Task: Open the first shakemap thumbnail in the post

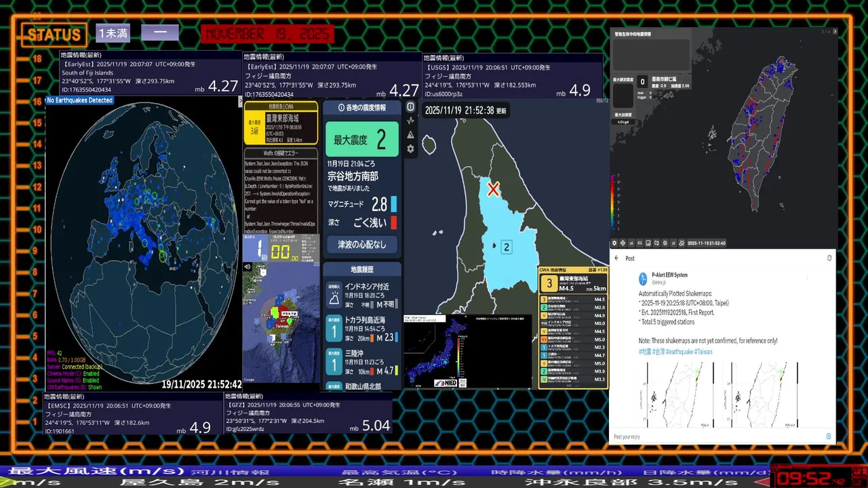Action: pyautogui.click(x=680, y=394)
